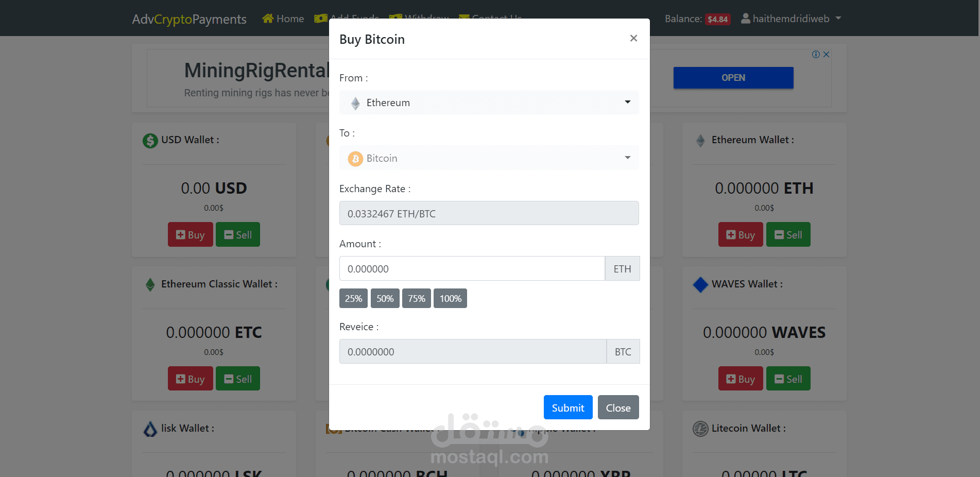Screen dimensions: 980x477
Task: Select the 25% amount button
Action: pyautogui.click(x=353, y=298)
